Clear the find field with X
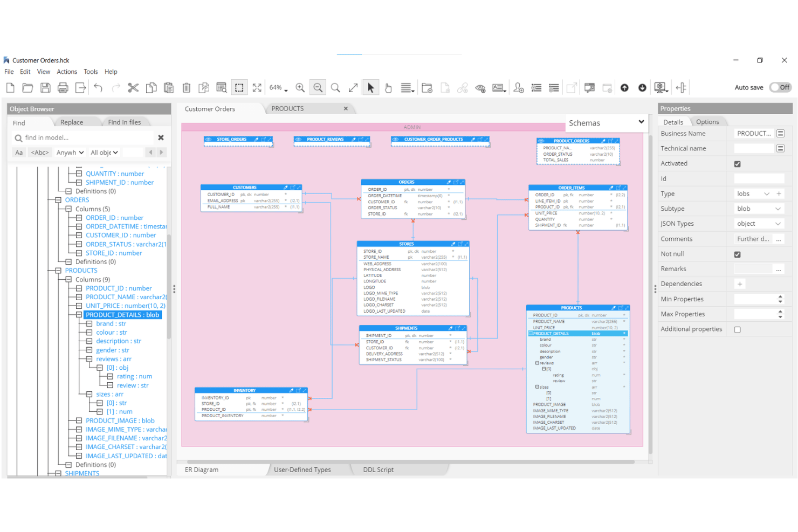Screen dimensions: 798x532 click(x=161, y=138)
